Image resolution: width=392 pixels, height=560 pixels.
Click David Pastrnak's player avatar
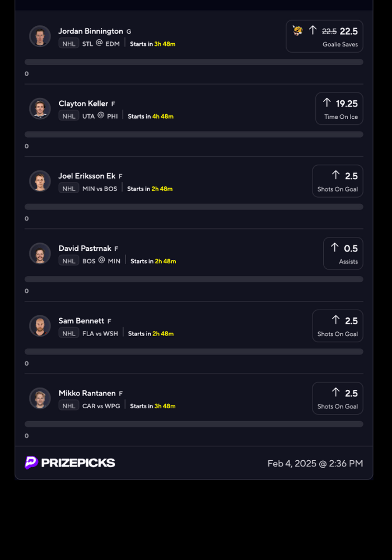click(x=40, y=253)
